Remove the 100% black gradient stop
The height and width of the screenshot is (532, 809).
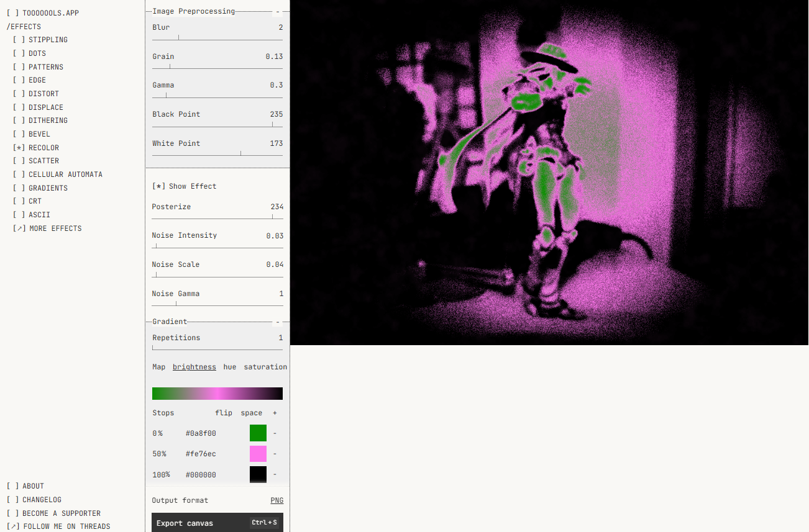click(275, 475)
